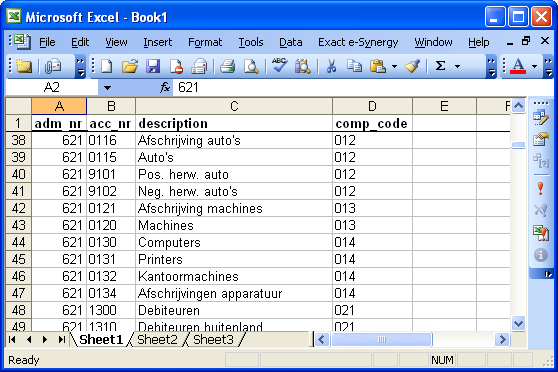This screenshot has width=558, height=372.
Task: Switch to the Sheet3 tab
Action: coord(213,340)
